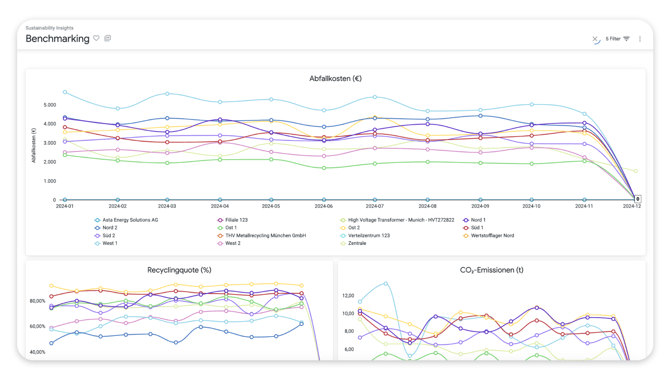Click the Abfallkosten (€) chart title

pyautogui.click(x=335, y=79)
